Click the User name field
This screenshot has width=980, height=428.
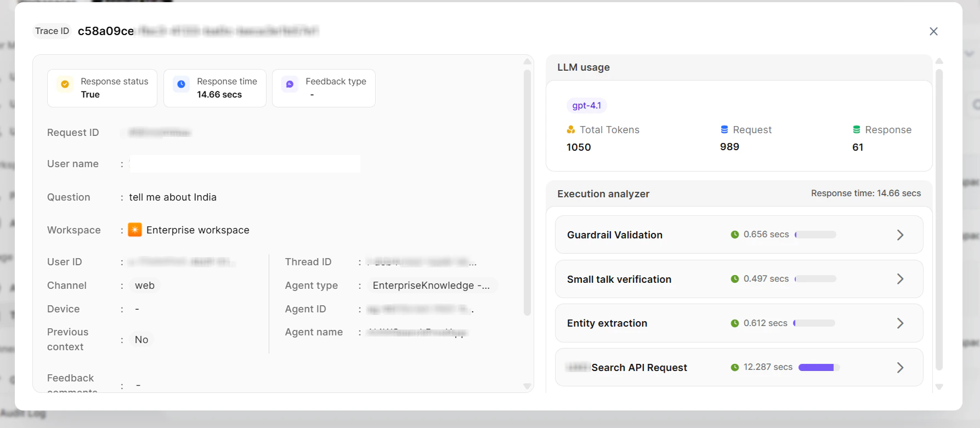[245, 164]
